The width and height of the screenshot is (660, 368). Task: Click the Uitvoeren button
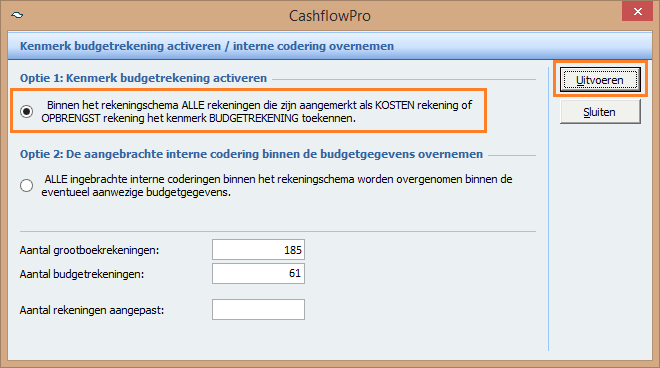[600, 80]
